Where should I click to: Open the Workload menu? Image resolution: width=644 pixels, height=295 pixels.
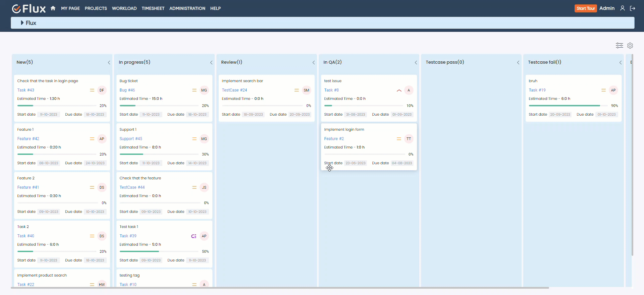(124, 8)
